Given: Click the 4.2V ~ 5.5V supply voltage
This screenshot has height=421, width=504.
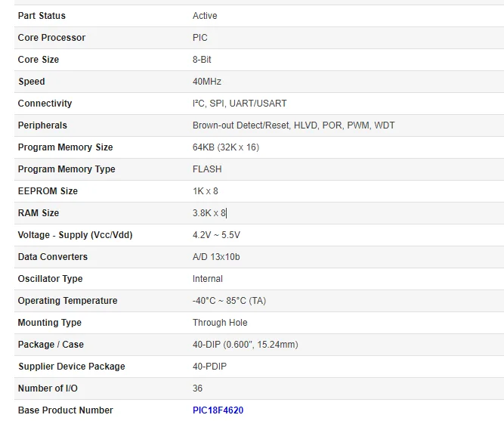Looking at the screenshot, I should click(216, 235).
